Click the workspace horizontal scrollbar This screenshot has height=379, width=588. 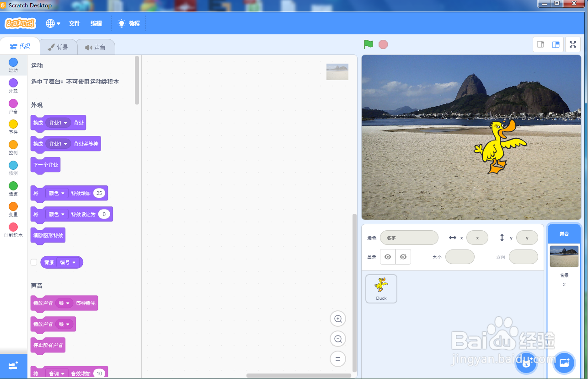point(299,375)
